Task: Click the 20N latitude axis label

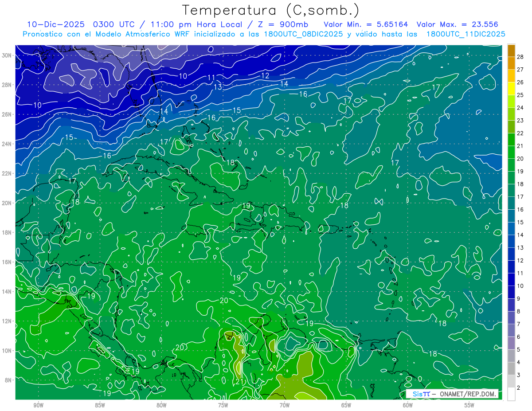Action: pos(7,203)
